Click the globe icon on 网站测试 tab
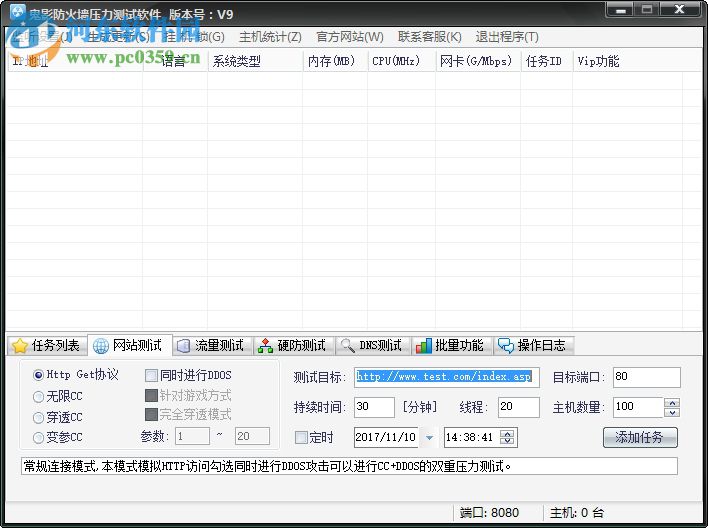The width and height of the screenshot is (708, 528). coord(101,346)
